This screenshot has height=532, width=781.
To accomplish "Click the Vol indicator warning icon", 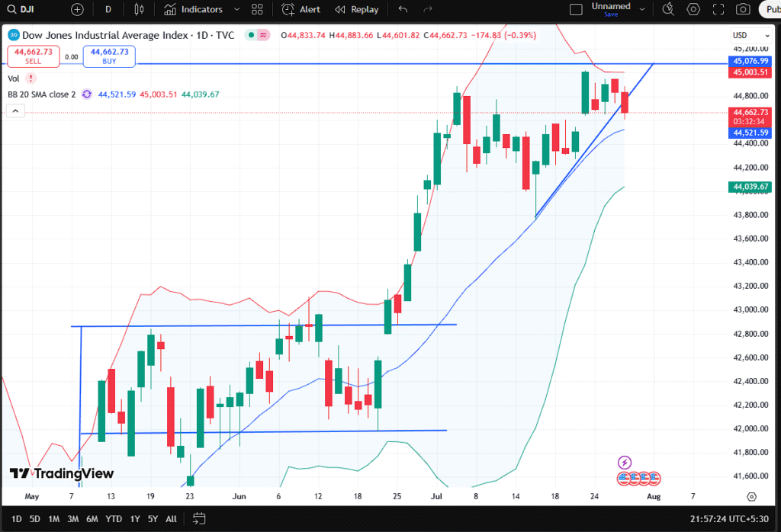I will pos(31,79).
